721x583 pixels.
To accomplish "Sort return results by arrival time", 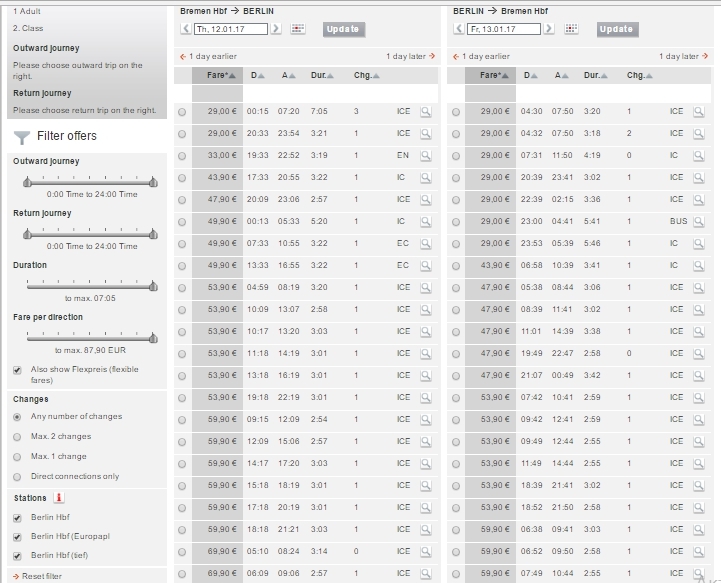I will 562,75.
